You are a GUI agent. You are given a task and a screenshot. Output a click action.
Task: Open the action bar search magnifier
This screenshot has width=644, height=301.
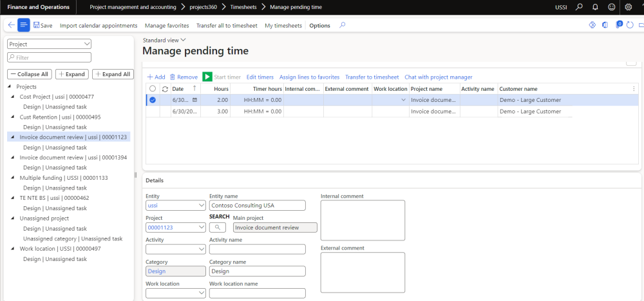point(342,25)
